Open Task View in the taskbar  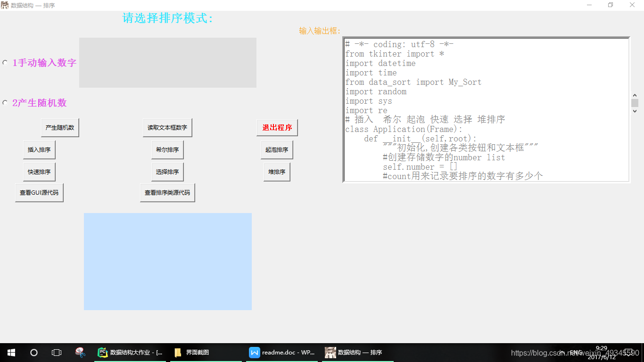57,352
